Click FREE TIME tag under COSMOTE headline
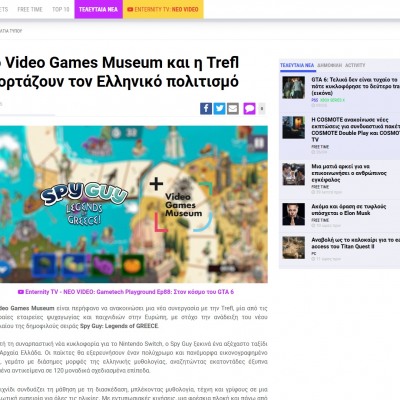Screen dimensions: 400x400 pyautogui.click(x=320, y=147)
